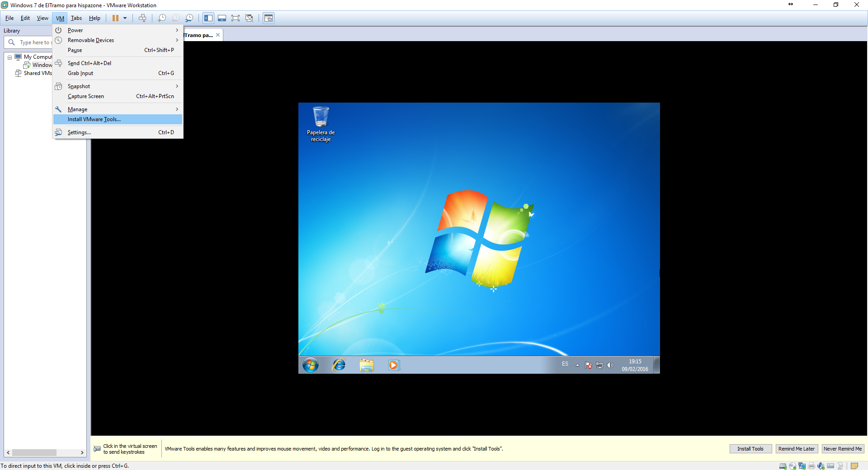Open Settings from the VM menu

pos(118,132)
